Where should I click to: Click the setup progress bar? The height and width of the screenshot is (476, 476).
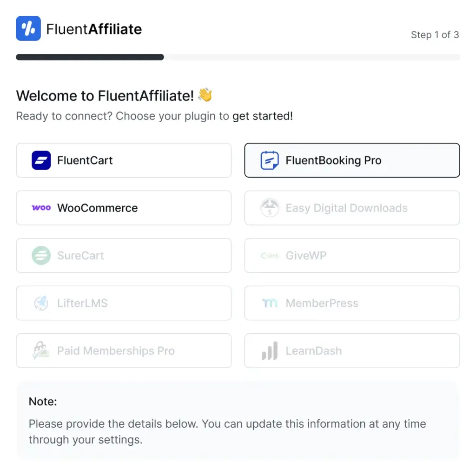[x=238, y=57]
